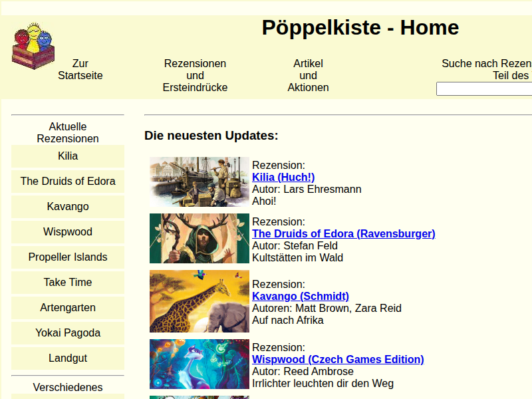
Task: Go to Zur Startseite
Action: coord(80,70)
